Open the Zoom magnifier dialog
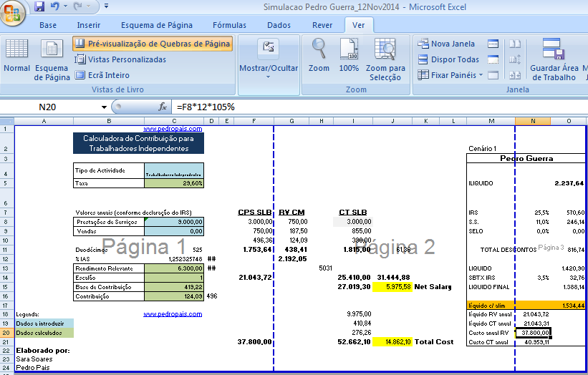Viewport: 588px width, 375px height. pos(319,55)
